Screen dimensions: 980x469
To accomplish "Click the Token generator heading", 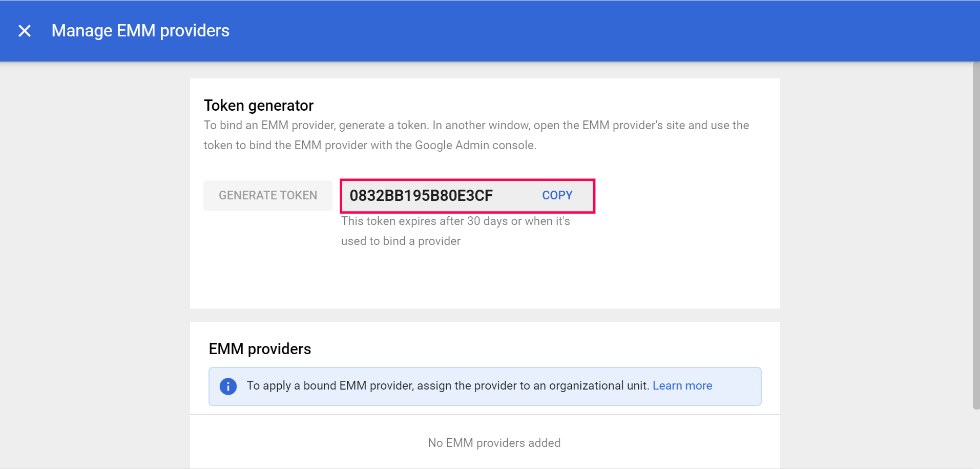I will (x=258, y=106).
